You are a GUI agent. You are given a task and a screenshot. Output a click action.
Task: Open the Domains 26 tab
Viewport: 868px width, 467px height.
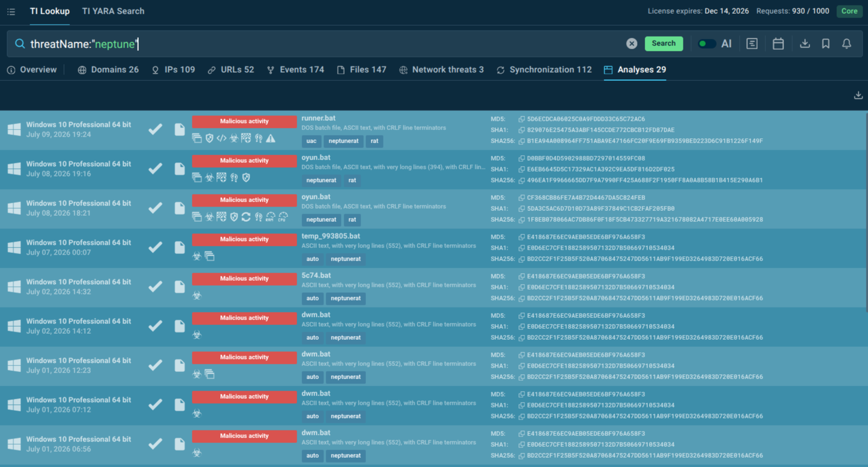coord(108,70)
